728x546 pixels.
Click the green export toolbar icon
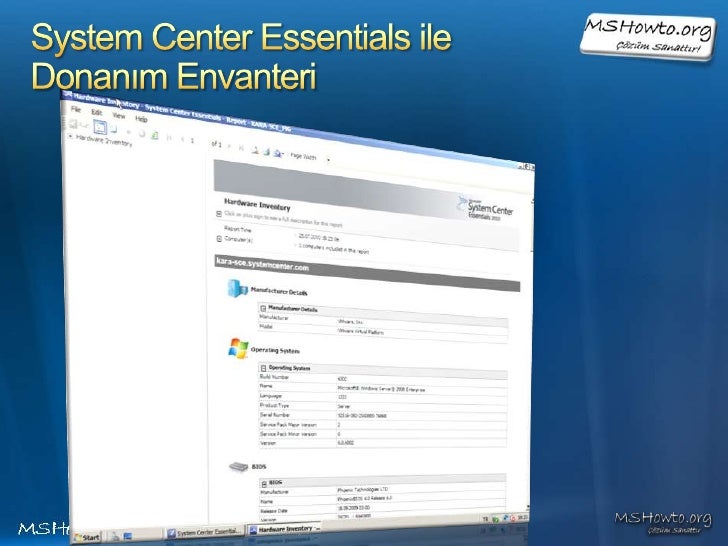(x=155, y=135)
